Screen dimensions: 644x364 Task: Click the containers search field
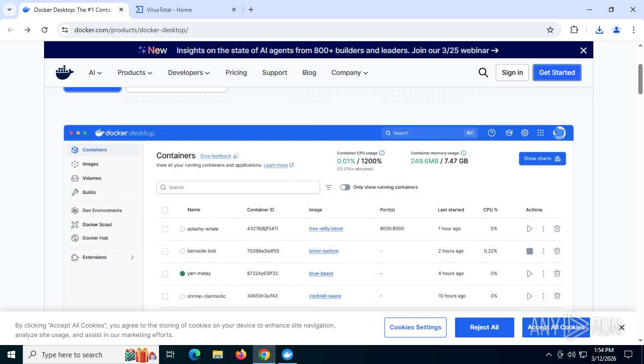point(238,187)
